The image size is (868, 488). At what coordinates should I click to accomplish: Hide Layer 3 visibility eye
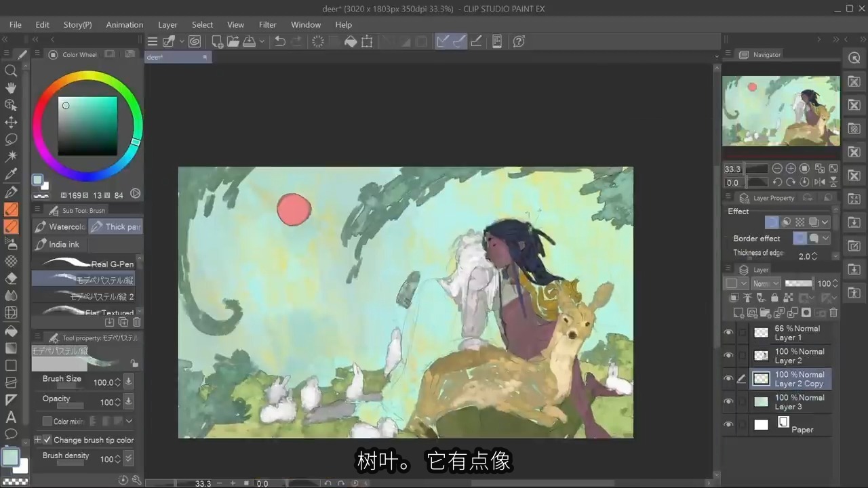click(x=729, y=402)
